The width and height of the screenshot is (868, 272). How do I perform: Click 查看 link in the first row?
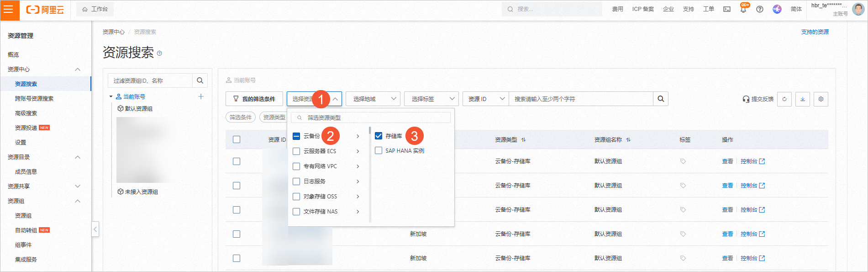pos(727,161)
